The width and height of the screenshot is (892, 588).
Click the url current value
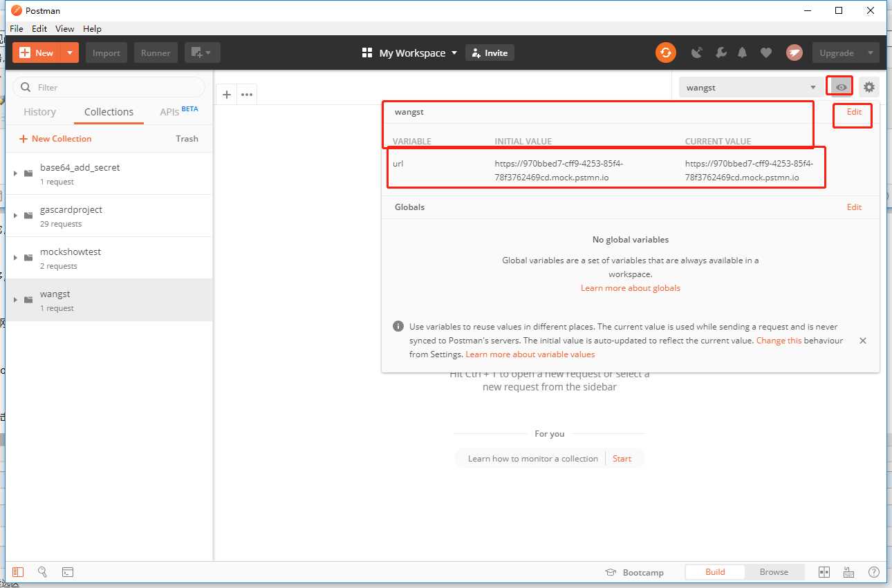pyautogui.click(x=749, y=171)
